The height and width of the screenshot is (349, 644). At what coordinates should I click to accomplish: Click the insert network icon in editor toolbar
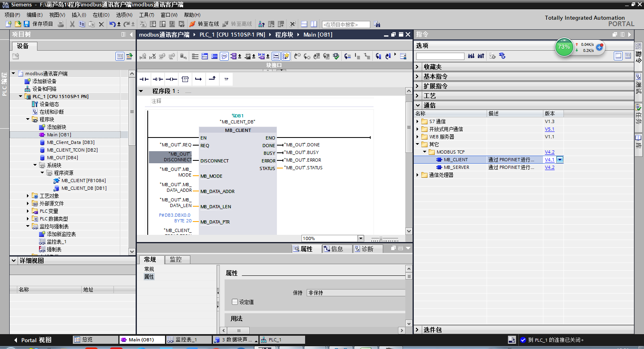(x=143, y=56)
